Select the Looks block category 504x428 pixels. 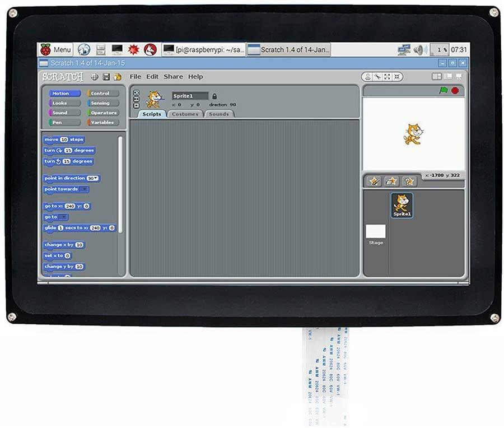(x=59, y=103)
